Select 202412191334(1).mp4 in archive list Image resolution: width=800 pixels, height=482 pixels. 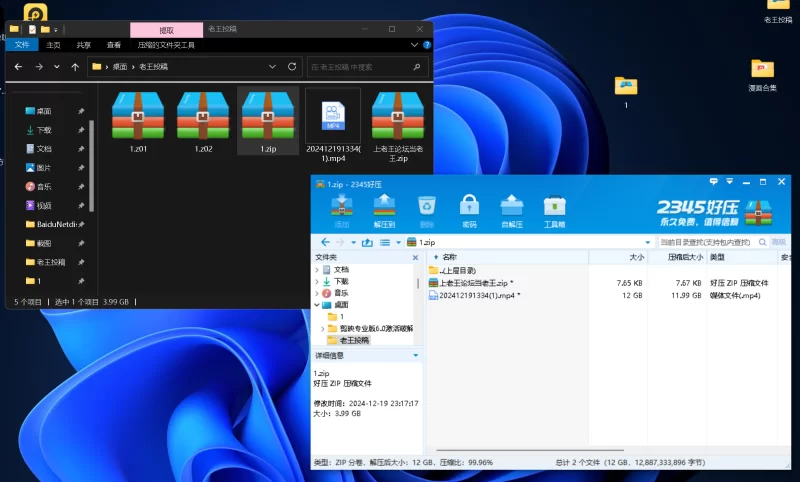[x=474, y=296]
